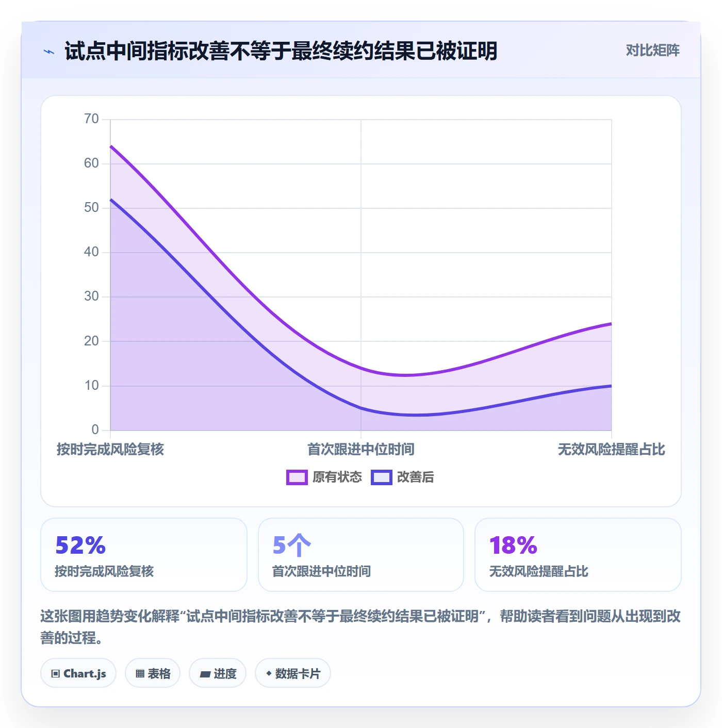Click the 进度 tag chip
722x728 pixels.
pyautogui.click(x=218, y=673)
